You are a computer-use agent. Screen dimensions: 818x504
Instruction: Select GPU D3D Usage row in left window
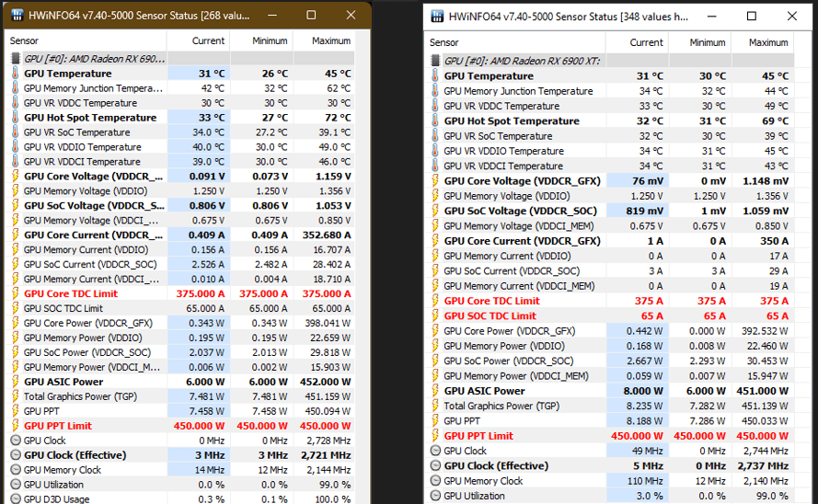(180, 498)
